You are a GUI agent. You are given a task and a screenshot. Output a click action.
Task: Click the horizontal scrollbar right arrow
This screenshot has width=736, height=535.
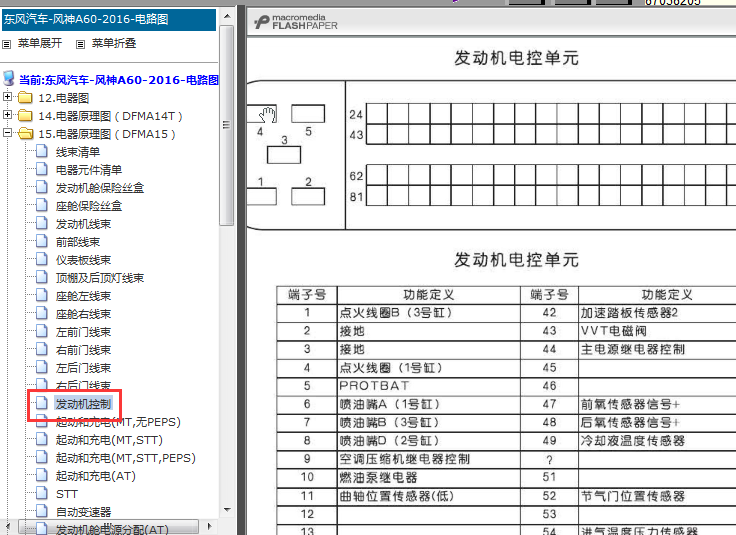point(209,526)
